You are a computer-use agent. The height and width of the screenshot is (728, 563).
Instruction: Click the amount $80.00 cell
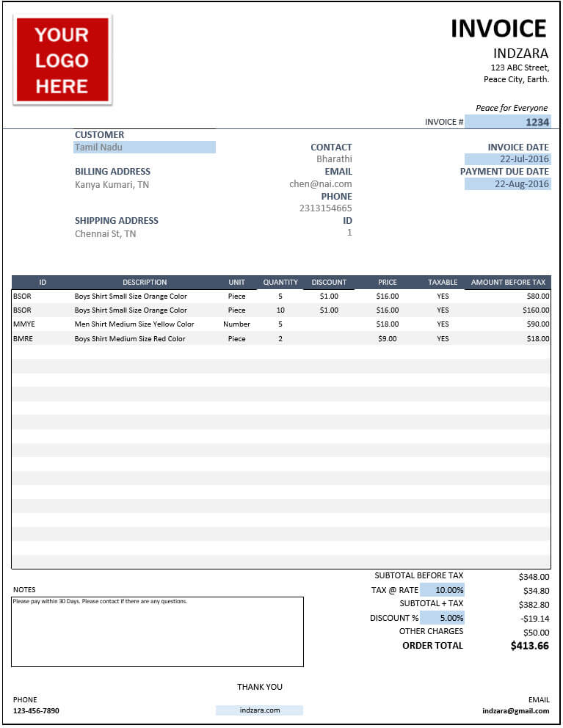point(538,296)
